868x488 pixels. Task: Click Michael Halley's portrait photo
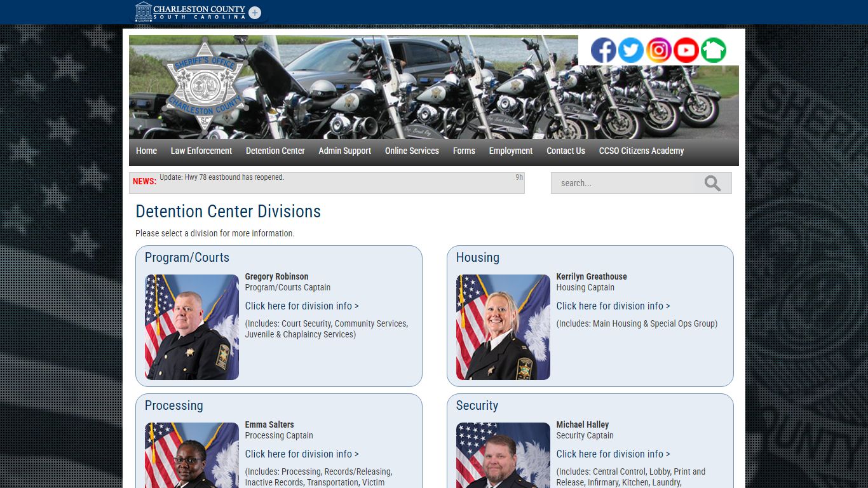tap(503, 455)
